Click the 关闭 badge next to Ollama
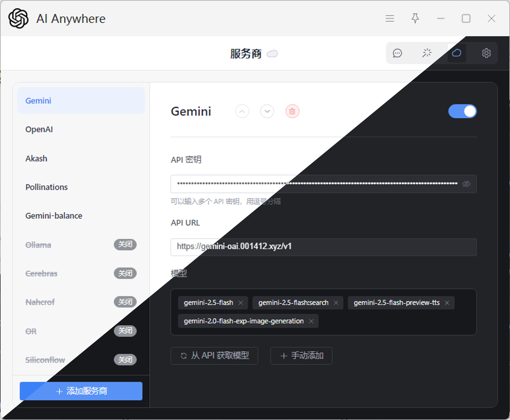This screenshot has width=510, height=420. click(x=125, y=244)
